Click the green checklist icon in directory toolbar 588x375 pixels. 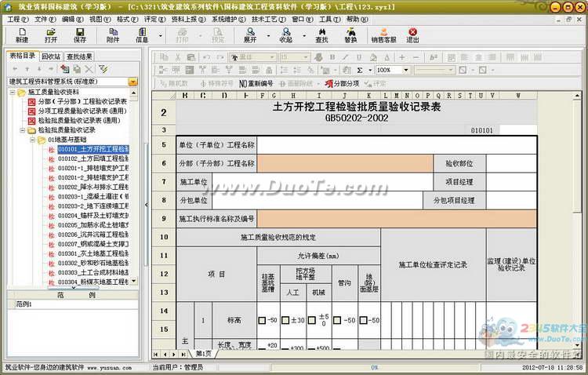pyautogui.click(x=103, y=69)
